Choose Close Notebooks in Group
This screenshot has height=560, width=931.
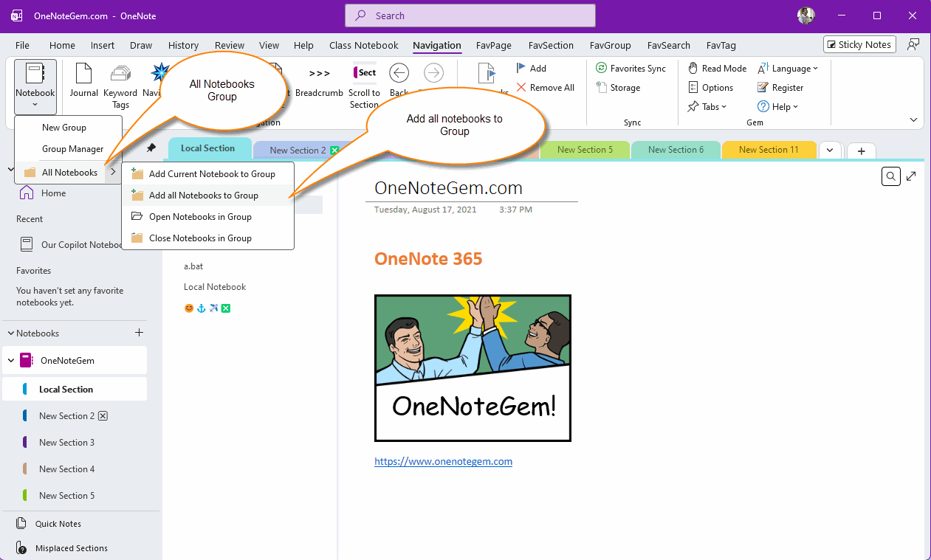point(207,238)
